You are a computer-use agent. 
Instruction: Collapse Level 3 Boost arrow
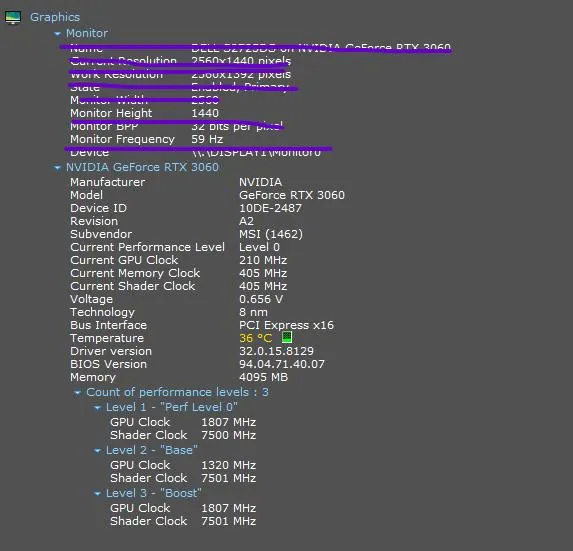(97, 494)
